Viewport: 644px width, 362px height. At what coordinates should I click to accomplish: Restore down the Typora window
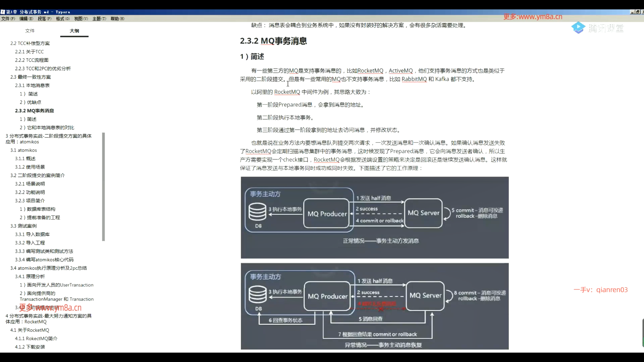[x=637, y=12]
